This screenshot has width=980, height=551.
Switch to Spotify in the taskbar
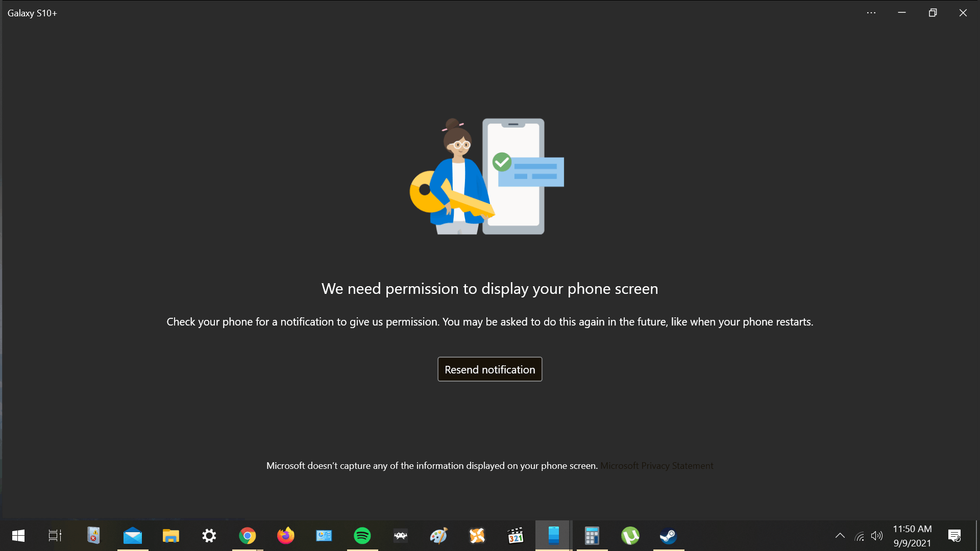(x=362, y=536)
